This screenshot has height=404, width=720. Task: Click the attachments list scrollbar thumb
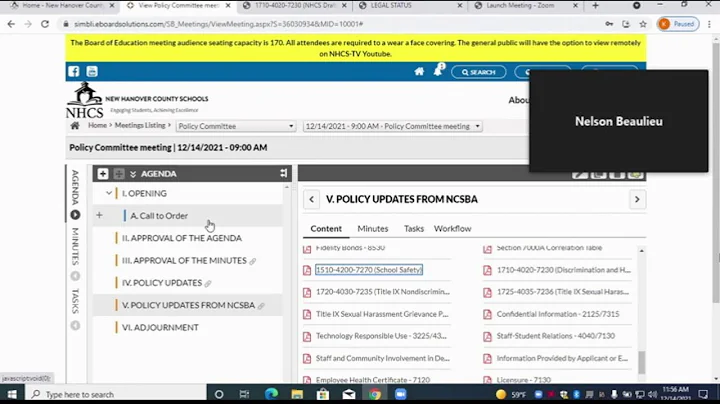point(641,363)
